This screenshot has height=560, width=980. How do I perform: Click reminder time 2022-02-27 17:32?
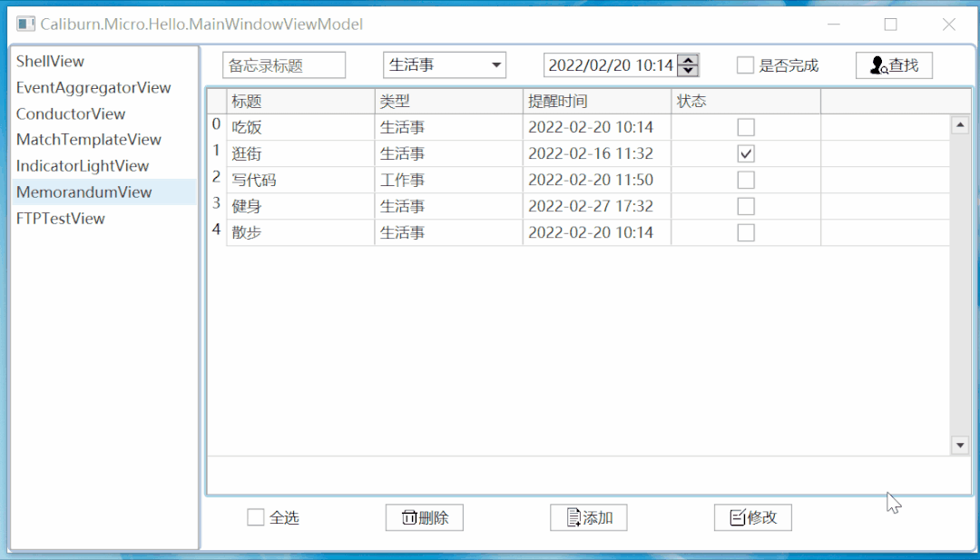click(x=597, y=206)
